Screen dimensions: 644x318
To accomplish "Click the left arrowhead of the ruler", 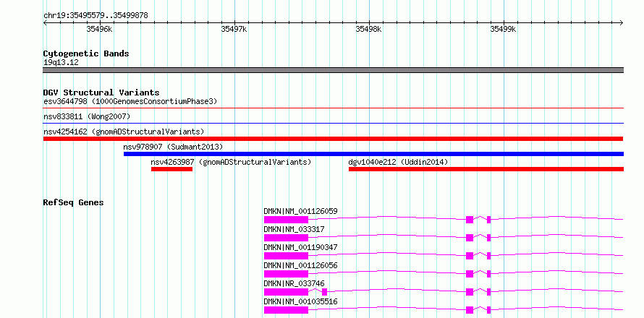I will pos(45,22).
